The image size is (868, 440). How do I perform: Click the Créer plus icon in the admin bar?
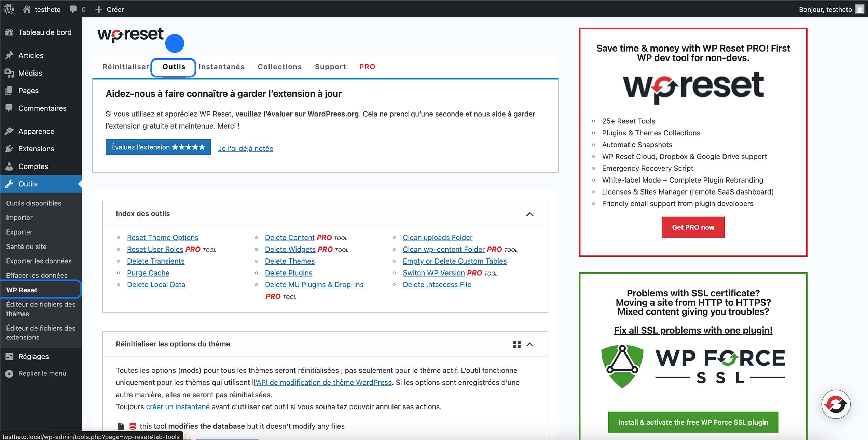[99, 9]
